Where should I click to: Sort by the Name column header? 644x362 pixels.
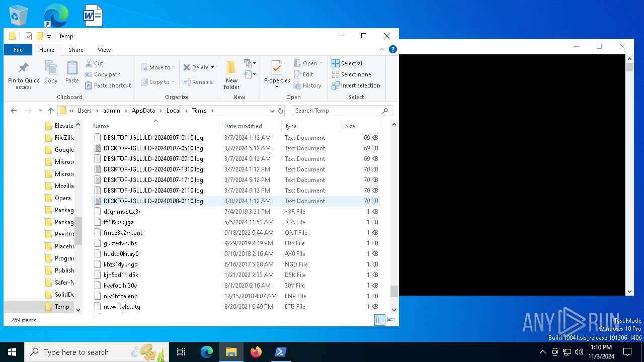tap(156, 126)
